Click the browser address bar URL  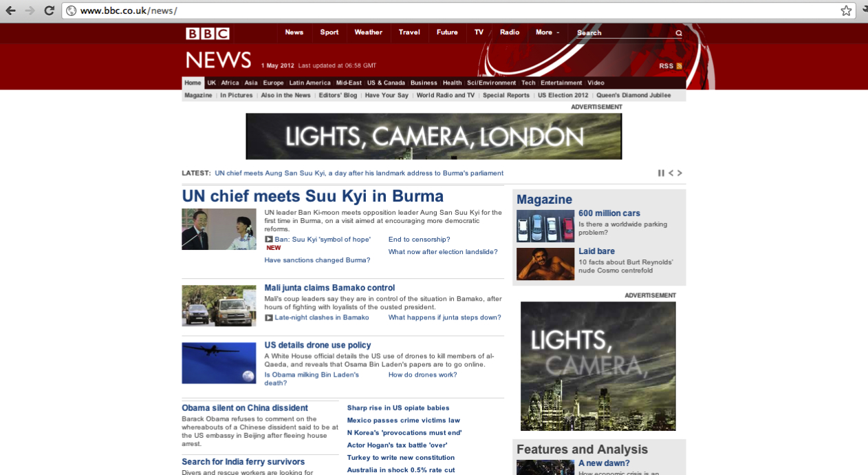click(129, 10)
